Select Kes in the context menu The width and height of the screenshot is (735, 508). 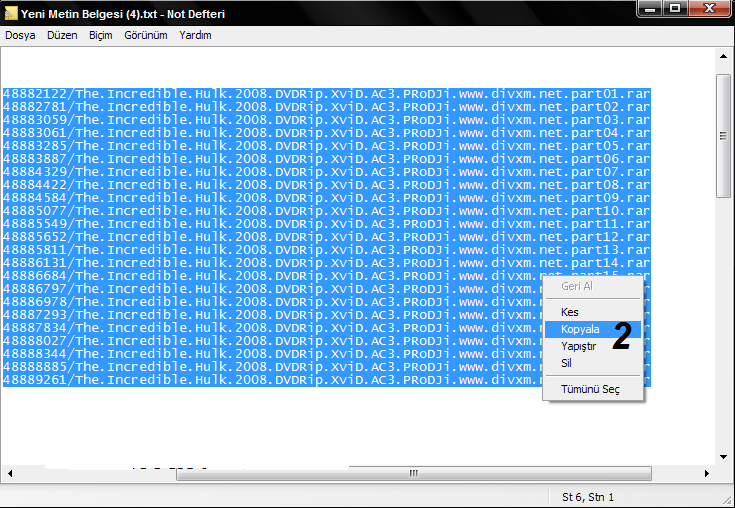tap(570, 312)
